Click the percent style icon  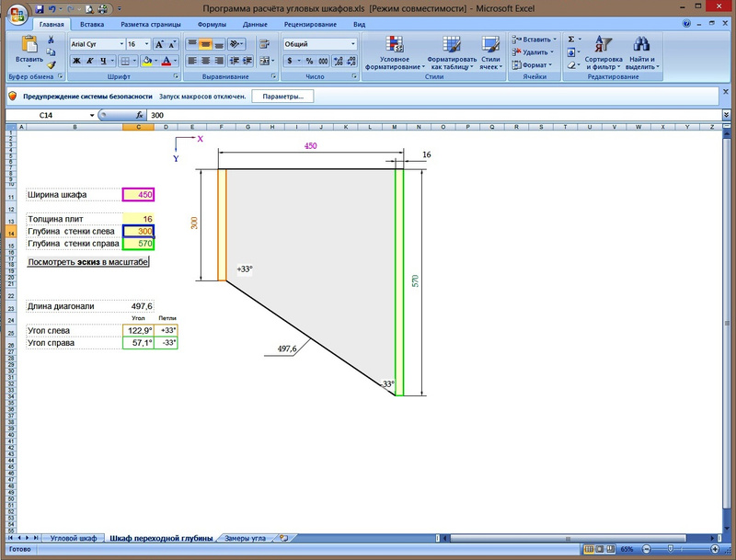309,61
